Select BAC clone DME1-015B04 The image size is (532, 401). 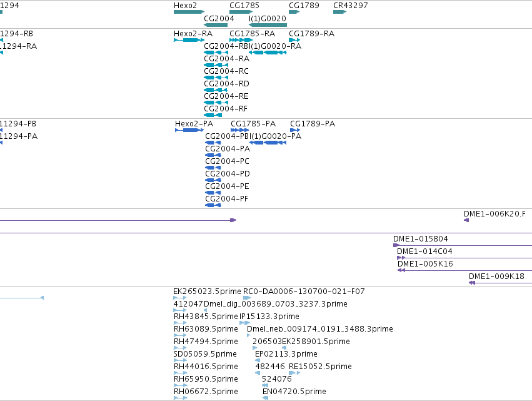coord(421,239)
